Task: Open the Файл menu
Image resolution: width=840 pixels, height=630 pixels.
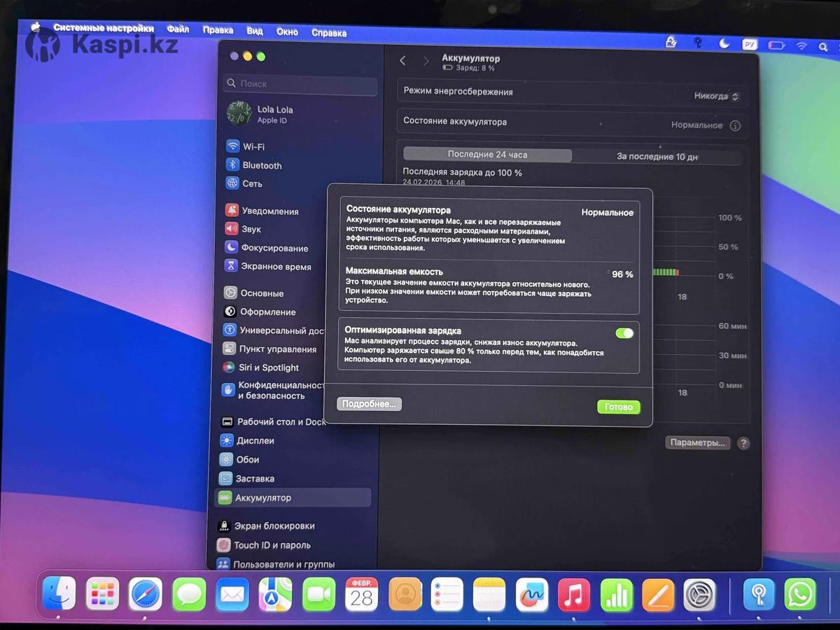Action: coord(178,29)
